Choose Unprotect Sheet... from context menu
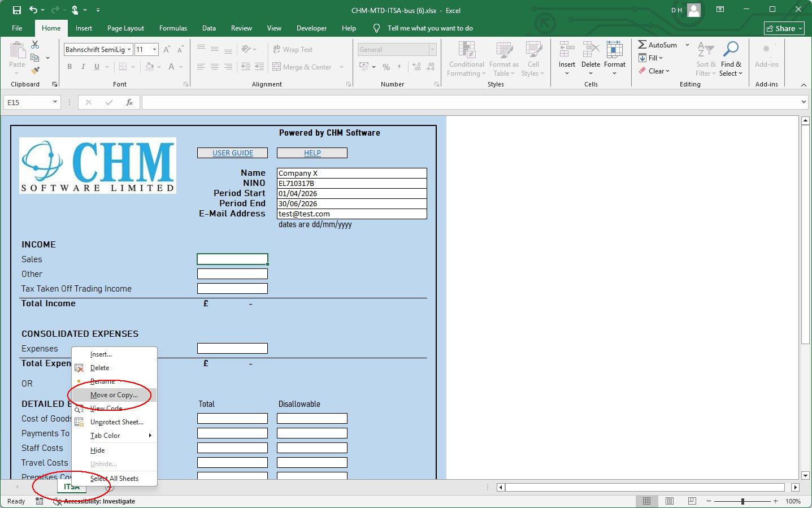The width and height of the screenshot is (812, 508). [114, 422]
